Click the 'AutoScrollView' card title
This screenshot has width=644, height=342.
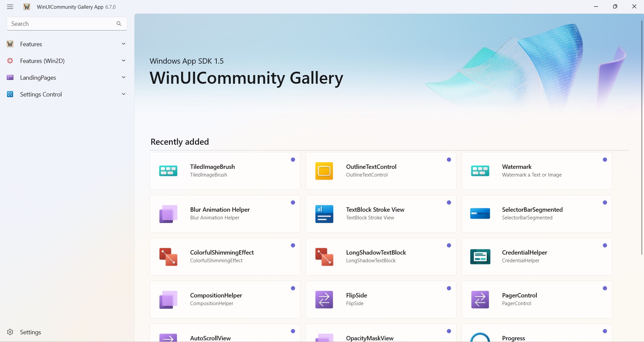coord(210,338)
